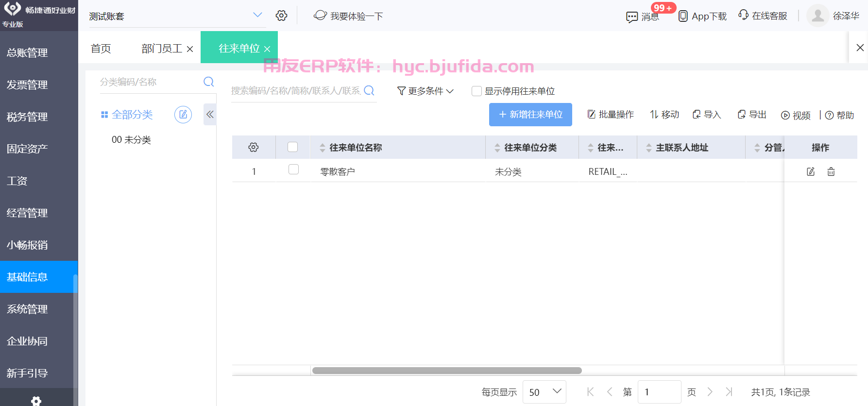Open the 视频 tutorial video
This screenshot has width=868, height=406.
(x=796, y=116)
